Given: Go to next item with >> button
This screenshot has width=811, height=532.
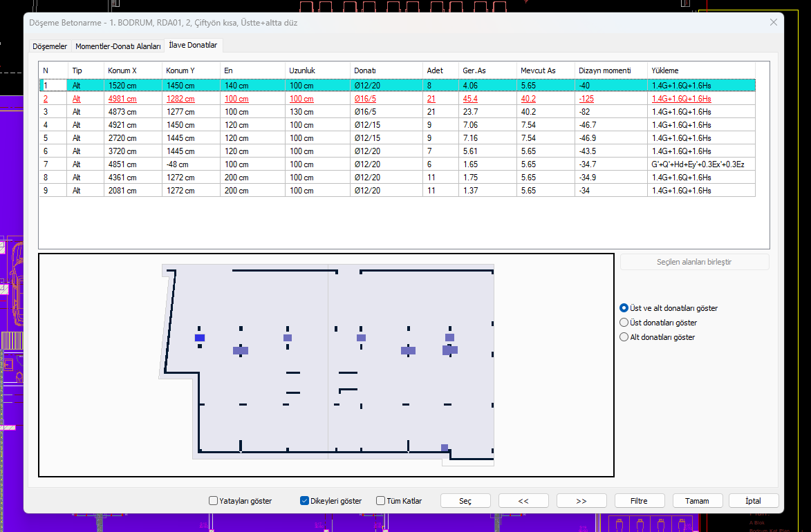Looking at the screenshot, I should point(581,501).
